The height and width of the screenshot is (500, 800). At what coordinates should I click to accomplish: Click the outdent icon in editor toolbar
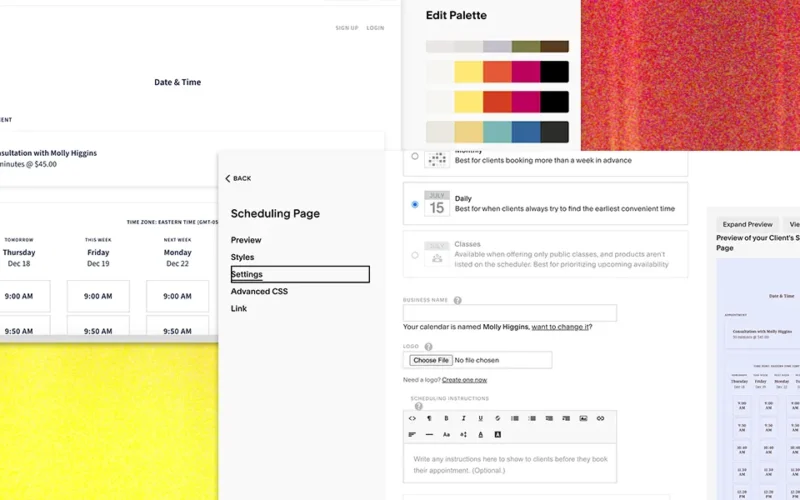(549, 418)
